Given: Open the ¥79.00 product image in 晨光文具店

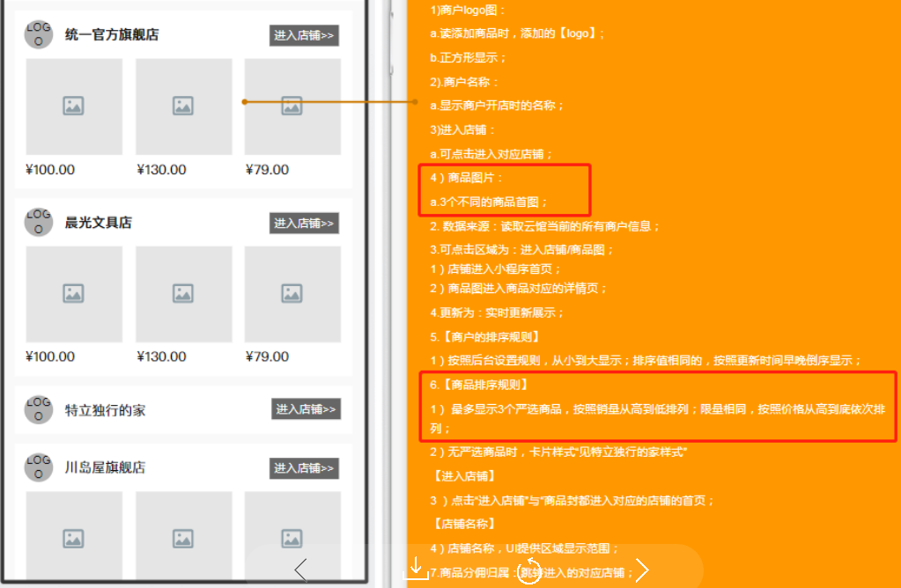Looking at the screenshot, I should 292,294.
